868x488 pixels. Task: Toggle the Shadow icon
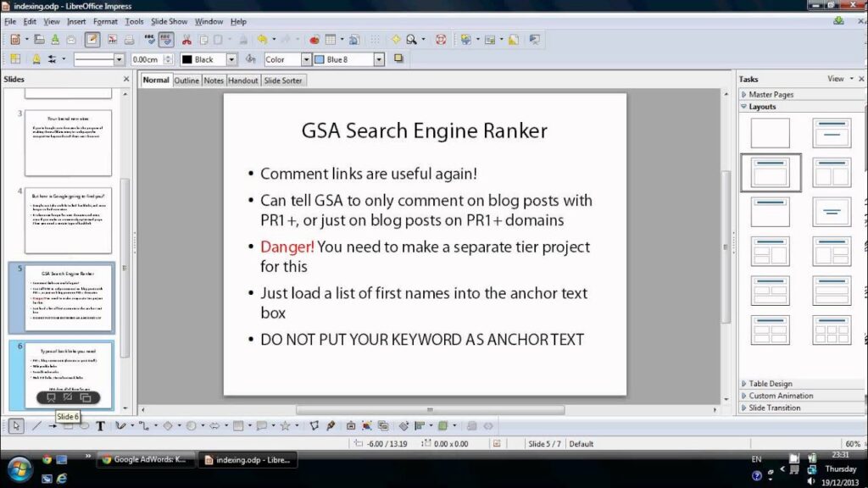coord(398,58)
